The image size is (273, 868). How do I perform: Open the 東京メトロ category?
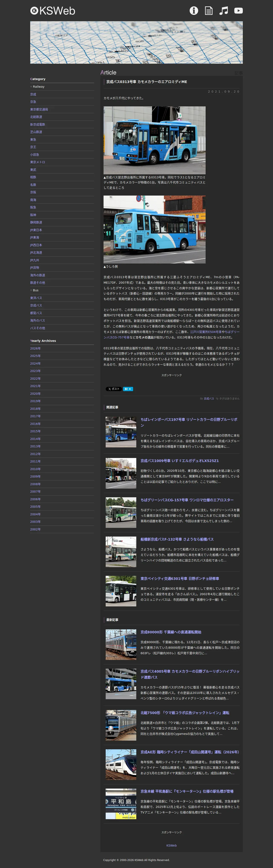[37, 162]
